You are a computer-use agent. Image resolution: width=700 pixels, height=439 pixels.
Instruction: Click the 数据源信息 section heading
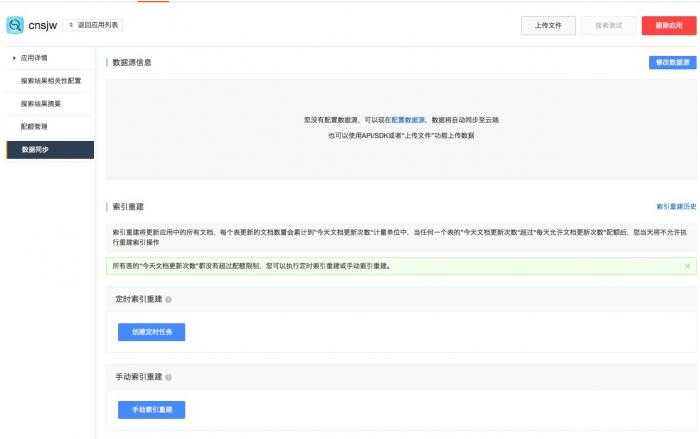[132, 63]
